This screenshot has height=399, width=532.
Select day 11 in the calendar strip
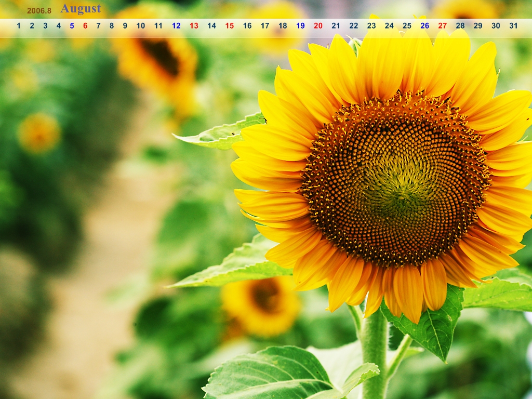158,25
